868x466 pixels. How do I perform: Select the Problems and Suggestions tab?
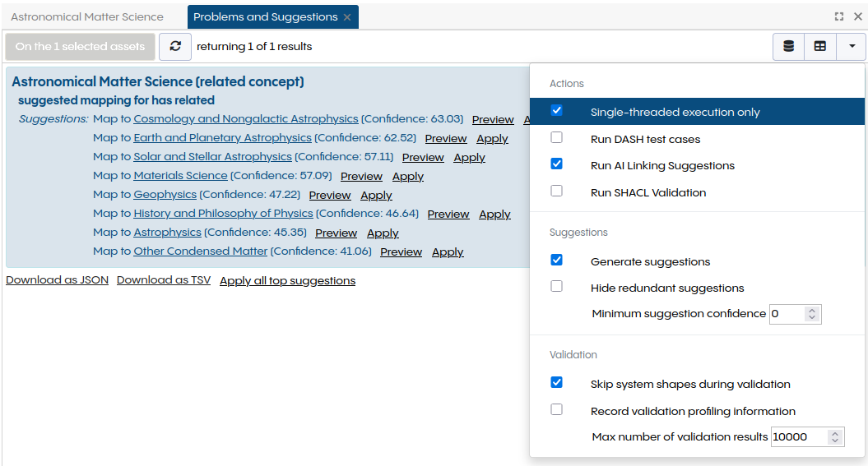point(265,17)
